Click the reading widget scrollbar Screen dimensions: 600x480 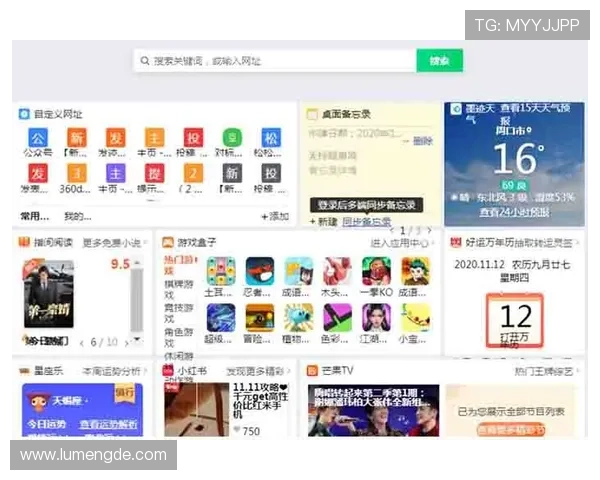137,300
